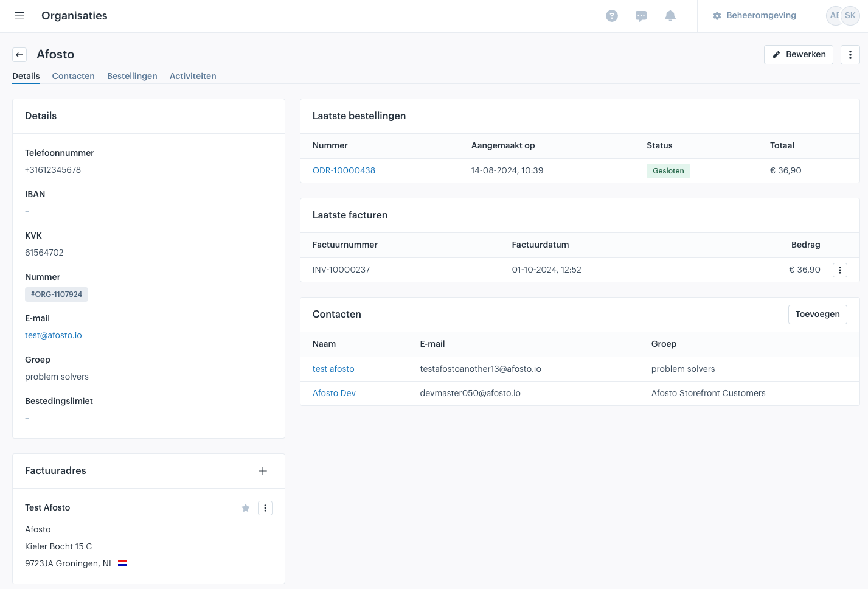This screenshot has height=589, width=868.
Task: Click order date 14-08-2024, 10:39
Action: (507, 171)
